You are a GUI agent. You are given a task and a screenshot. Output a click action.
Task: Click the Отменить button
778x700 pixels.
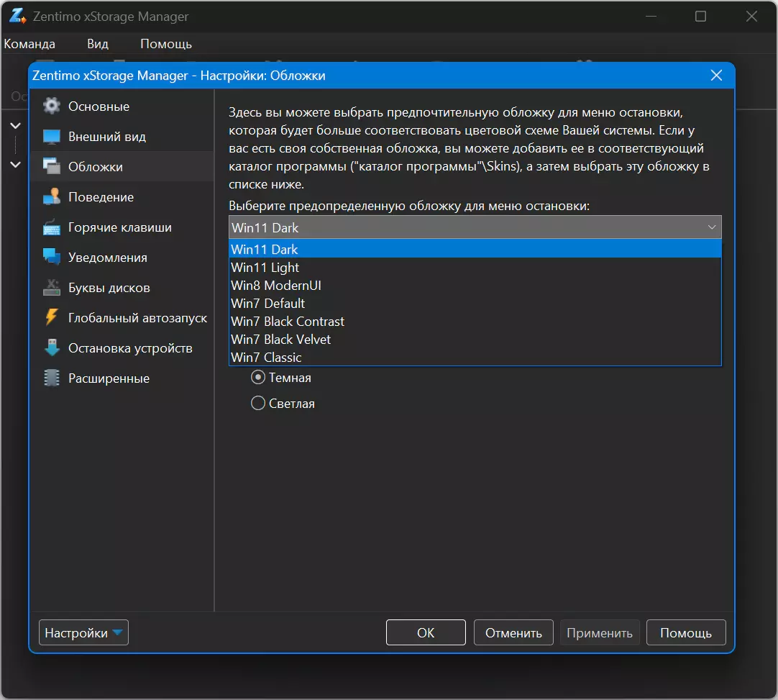513,632
